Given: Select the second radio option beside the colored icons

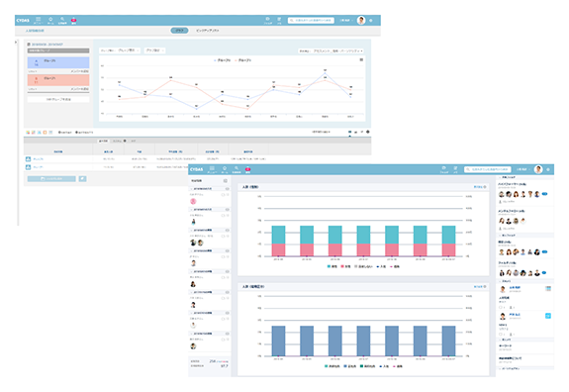Looking at the screenshot, I should pyautogui.click(x=84, y=132).
